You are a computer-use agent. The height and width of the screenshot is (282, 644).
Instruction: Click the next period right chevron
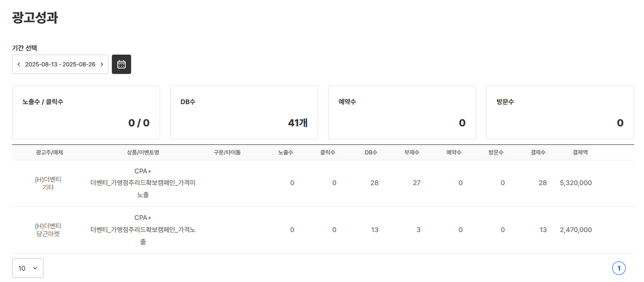pyautogui.click(x=102, y=64)
